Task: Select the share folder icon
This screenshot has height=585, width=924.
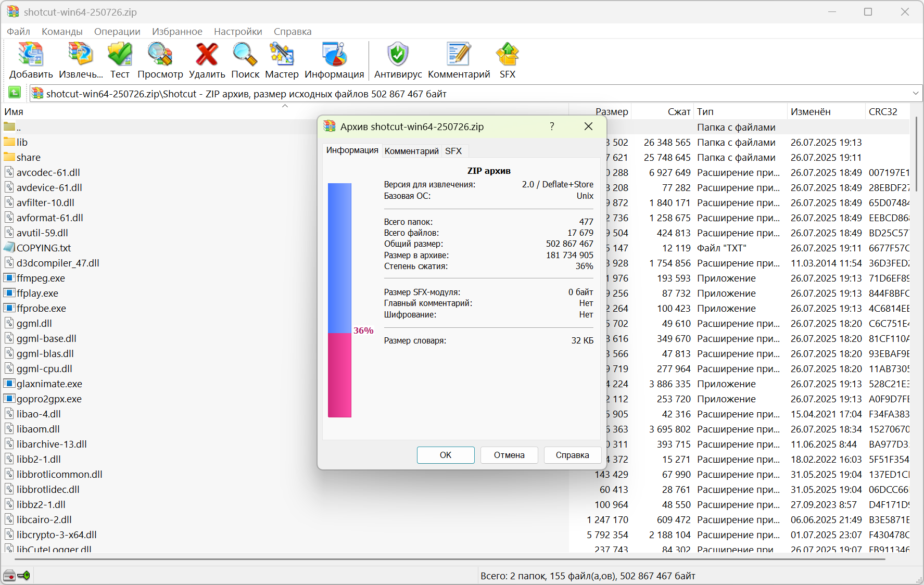Action: (x=9, y=157)
